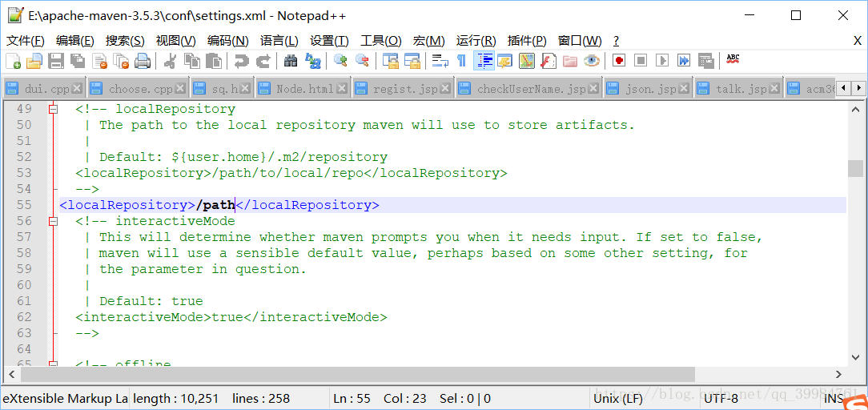This screenshot has height=410, width=868.
Task: Close the sq.h tab
Action: pos(245,88)
